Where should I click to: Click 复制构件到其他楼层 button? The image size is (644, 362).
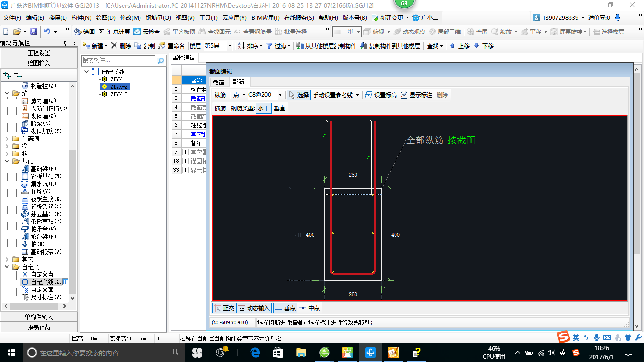pyautogui.click(x=389, y=46)
